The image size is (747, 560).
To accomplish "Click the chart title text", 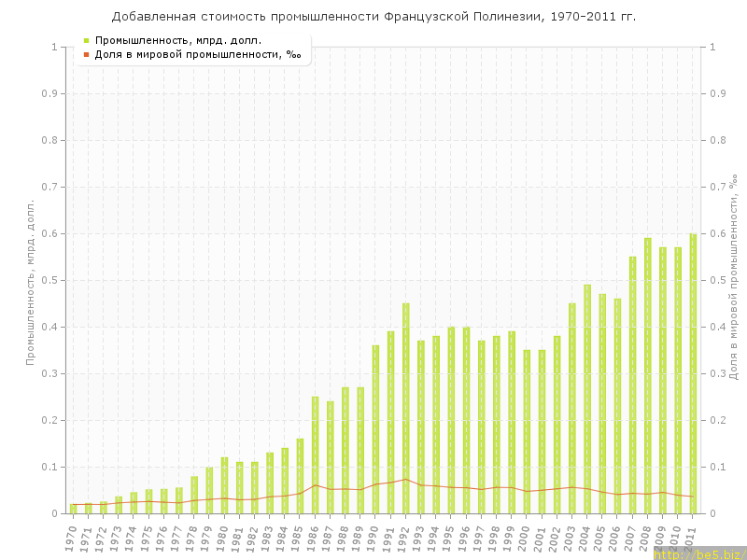I will pos(373,17).
